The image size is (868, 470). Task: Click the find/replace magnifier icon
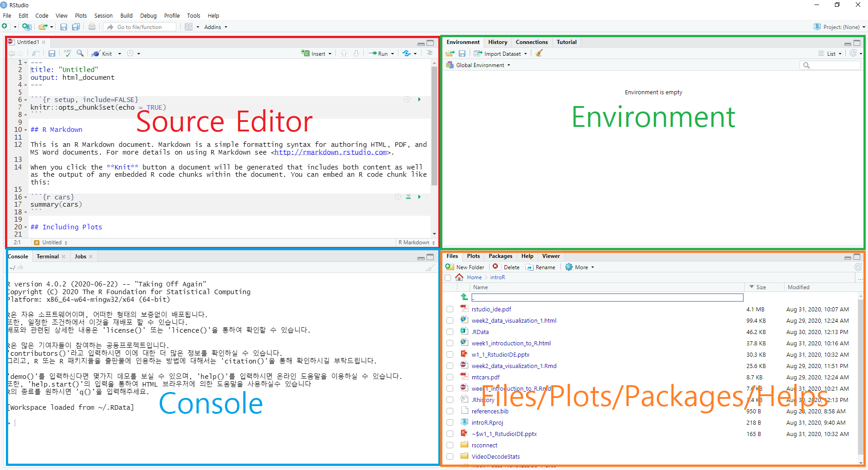[x=80, y=53]
